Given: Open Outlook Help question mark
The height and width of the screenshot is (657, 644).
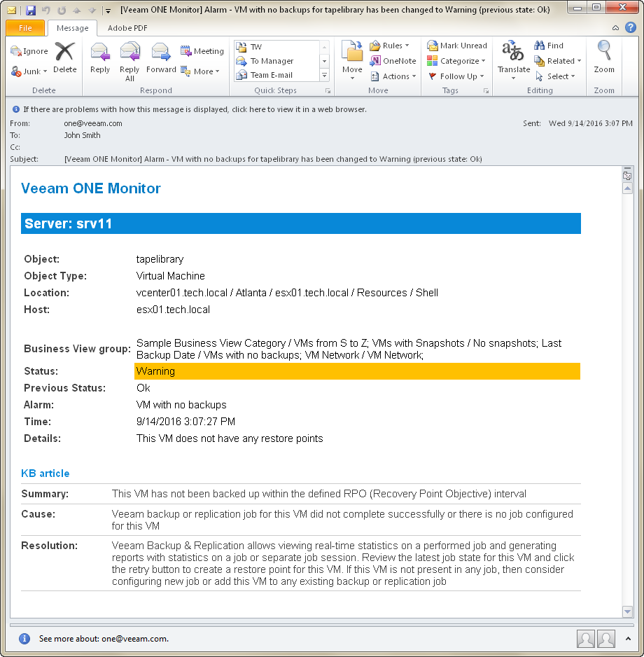Looking at the screenshot, I should [631, 27].
